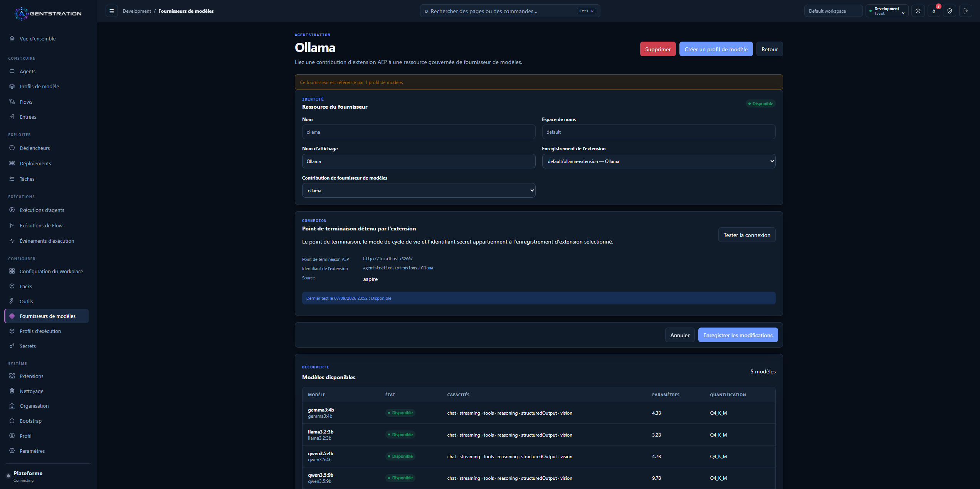The width and height of the screenshot is (980, 489).
Task: Select the llama3.2:3b model name
Action: point(321,432)
